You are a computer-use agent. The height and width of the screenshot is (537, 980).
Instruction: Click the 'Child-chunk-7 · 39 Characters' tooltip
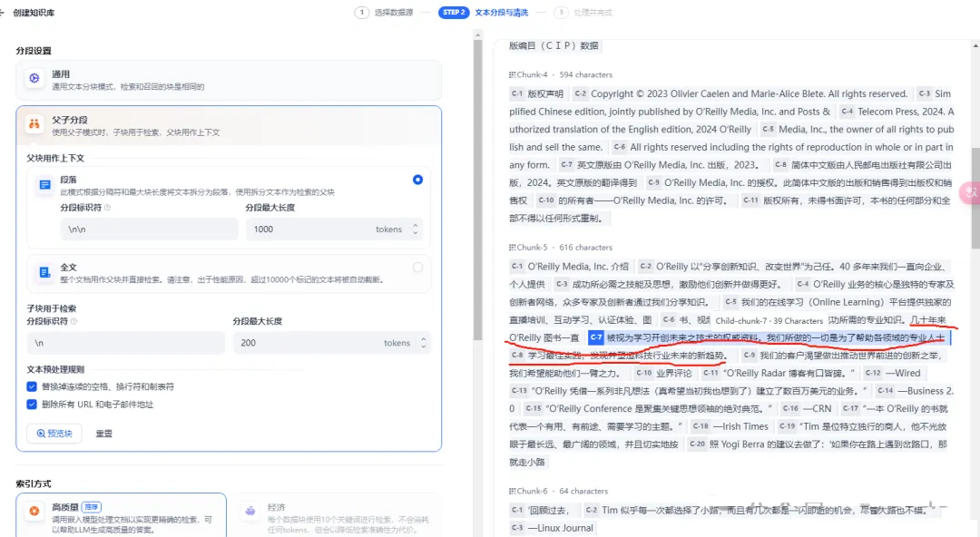769,321
